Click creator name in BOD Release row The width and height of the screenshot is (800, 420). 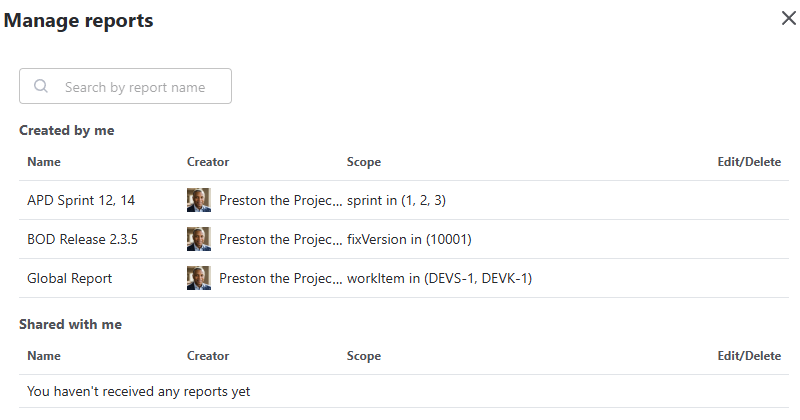(x=280, y=239)
